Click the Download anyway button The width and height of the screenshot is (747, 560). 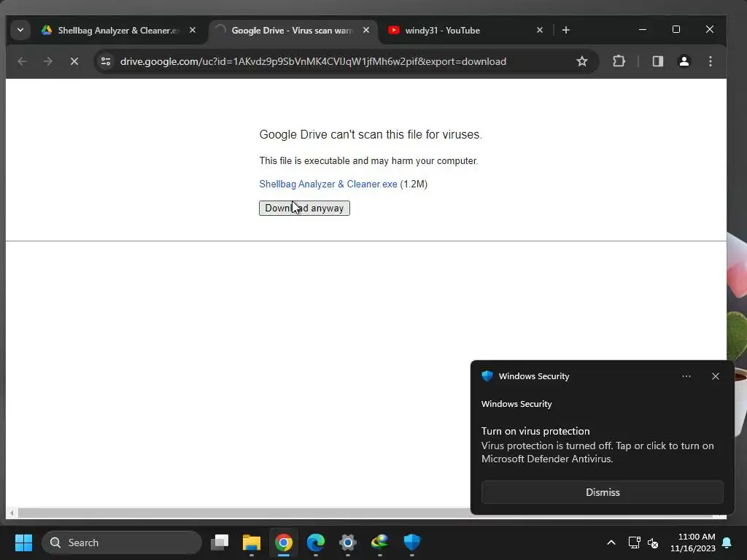pos(304,208)
